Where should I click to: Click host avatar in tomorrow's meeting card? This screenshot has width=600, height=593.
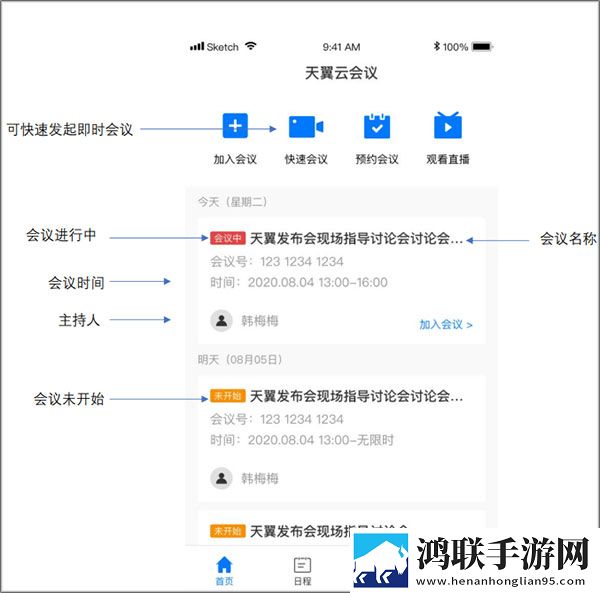point(222,478)
